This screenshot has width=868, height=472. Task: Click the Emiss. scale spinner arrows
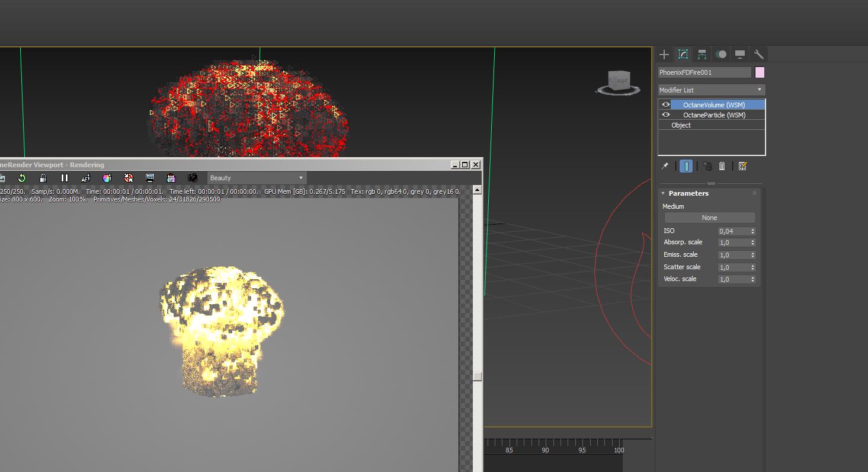[753, 255]
